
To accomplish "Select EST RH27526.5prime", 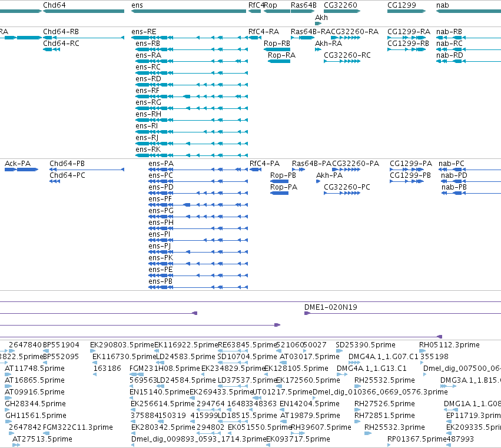I will pos(384,404).
